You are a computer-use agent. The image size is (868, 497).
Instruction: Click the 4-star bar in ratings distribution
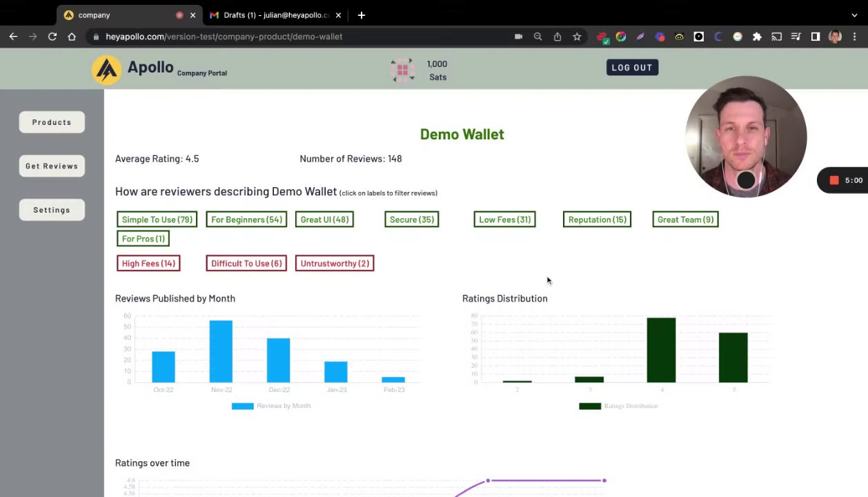[661, 350]
